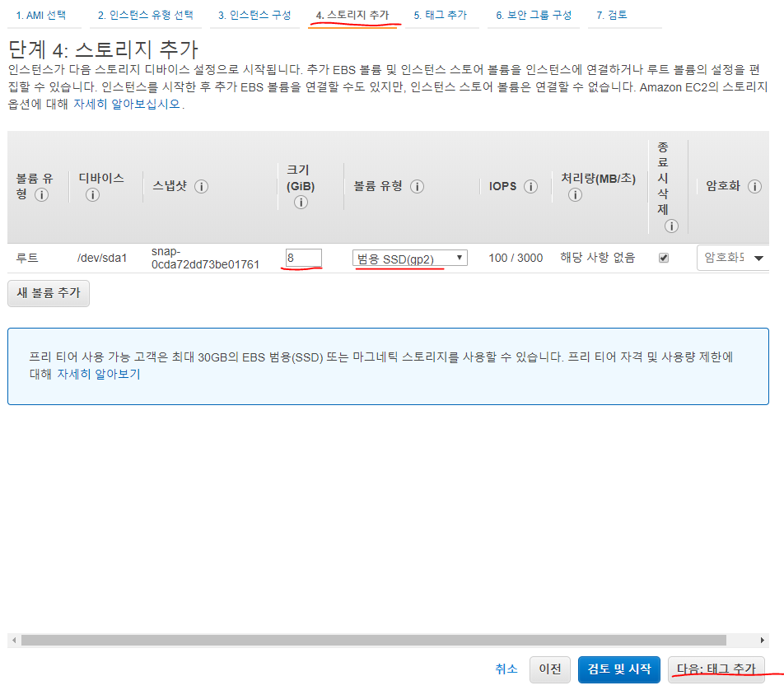Open the 범용 SSD(gp2) volume type dropdown

tap(409, 258)
